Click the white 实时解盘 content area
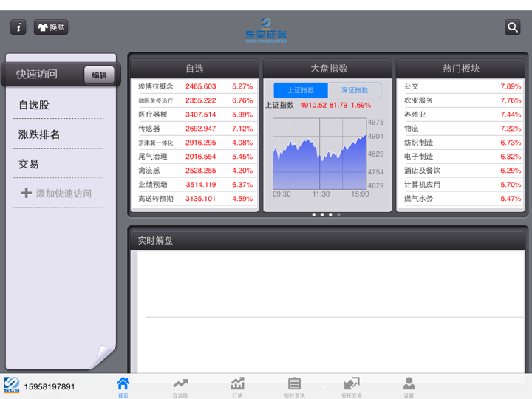The width and height of the screenshot is (532, 399). (328, 312)
